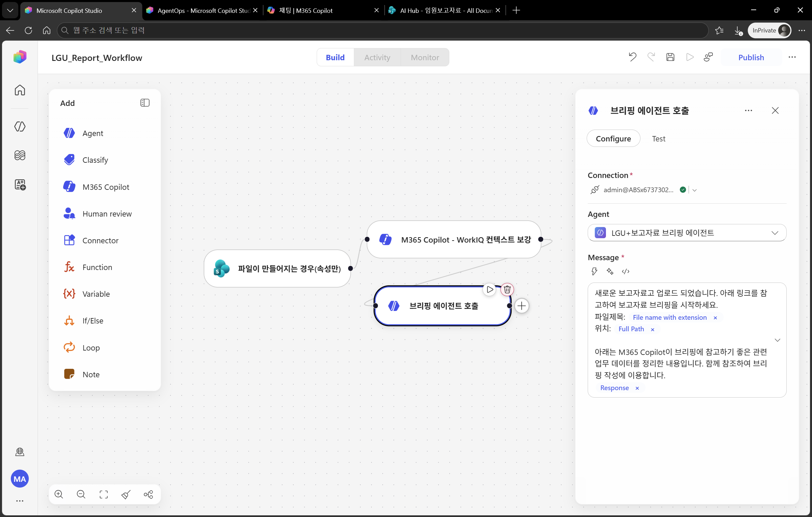Screen dimensions: 812x517
Task: Open the InPrivate profile button
Action: coord(770,30)
